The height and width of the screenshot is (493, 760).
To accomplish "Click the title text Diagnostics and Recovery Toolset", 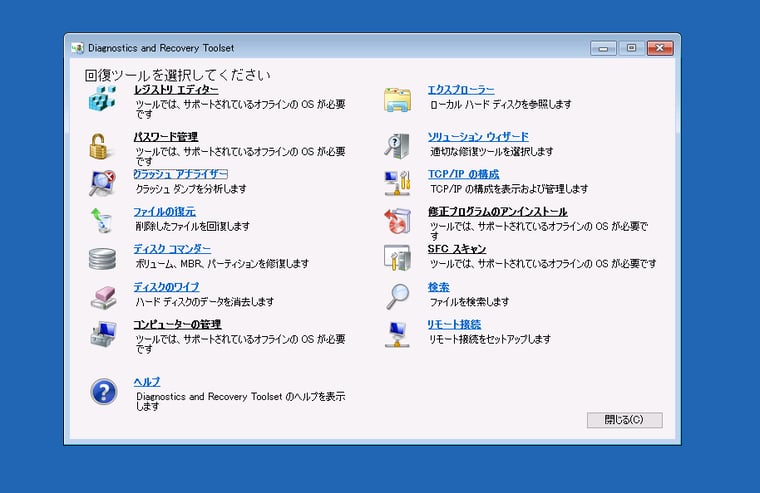I will click(161, 48).
